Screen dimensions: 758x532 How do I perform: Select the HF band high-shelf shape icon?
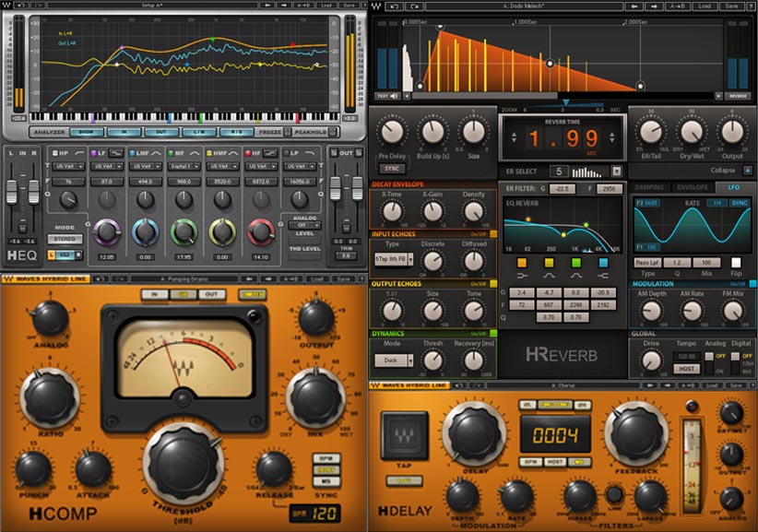pos(270,153)
